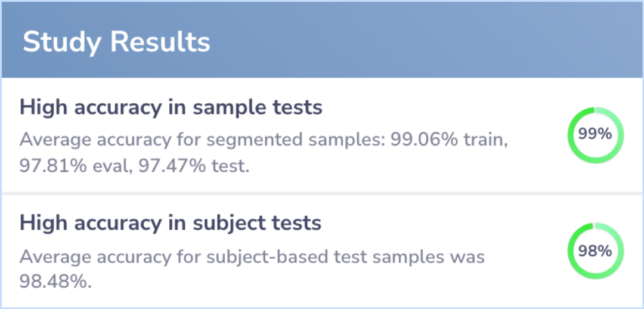Click the word Results in the header
Screen dimensions: 644x309
(160, 42)
